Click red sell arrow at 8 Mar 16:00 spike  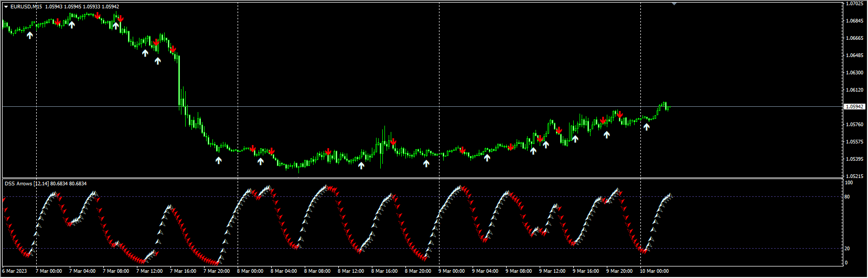click(x=393, y=142)
